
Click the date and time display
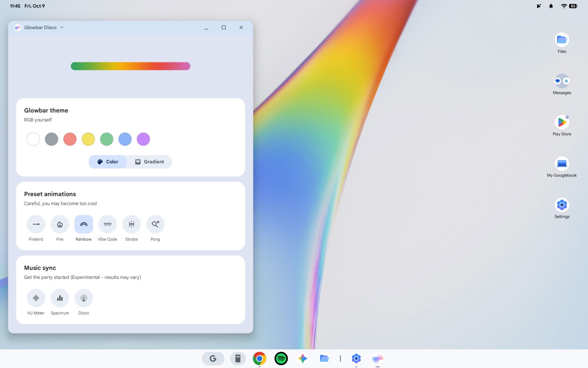[27, 6]
